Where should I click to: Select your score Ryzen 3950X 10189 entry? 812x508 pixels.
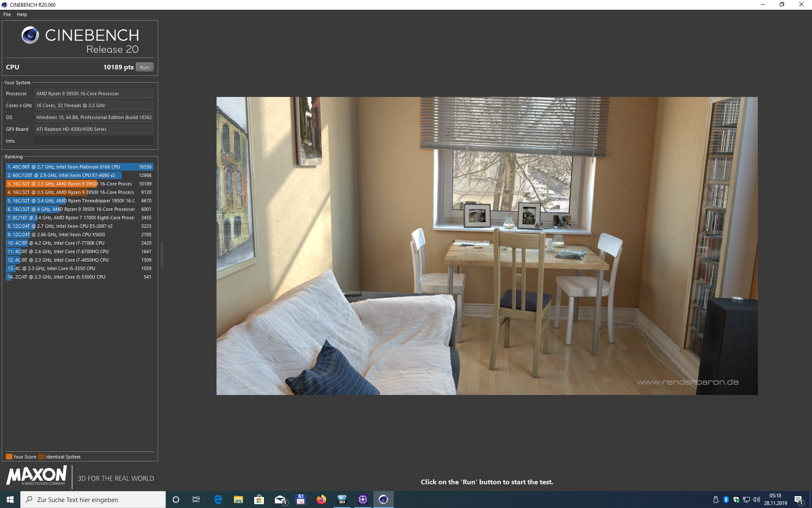[x=80, y=184]
